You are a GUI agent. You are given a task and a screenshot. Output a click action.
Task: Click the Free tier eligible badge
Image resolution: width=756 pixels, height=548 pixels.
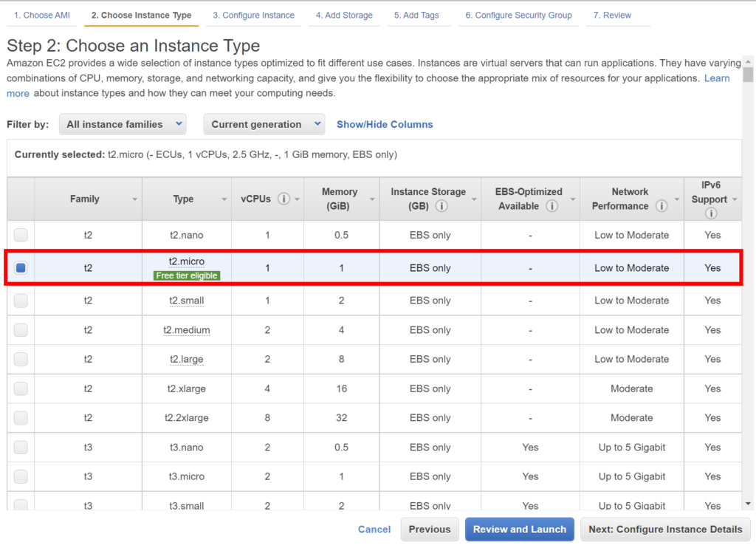point(187,275)
